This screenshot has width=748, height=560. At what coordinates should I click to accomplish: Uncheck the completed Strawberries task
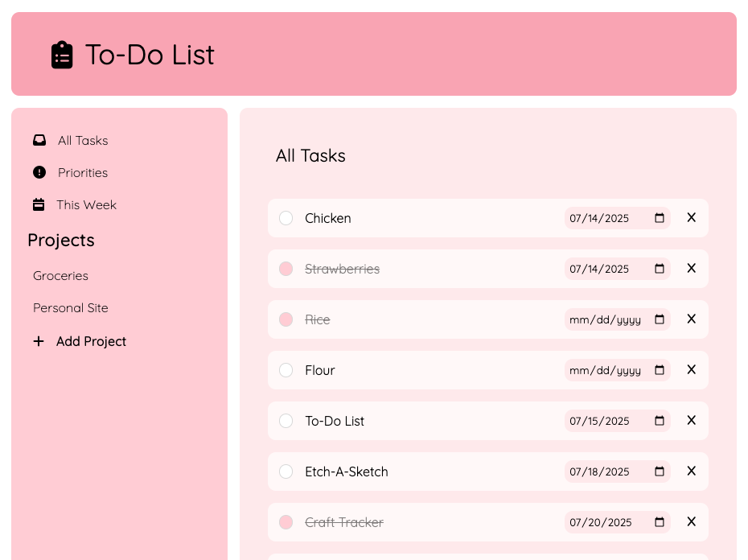pos(286,269)
